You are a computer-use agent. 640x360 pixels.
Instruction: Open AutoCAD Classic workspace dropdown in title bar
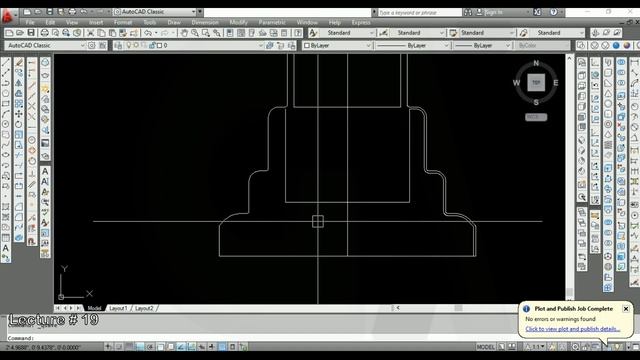tap(155, 12)
